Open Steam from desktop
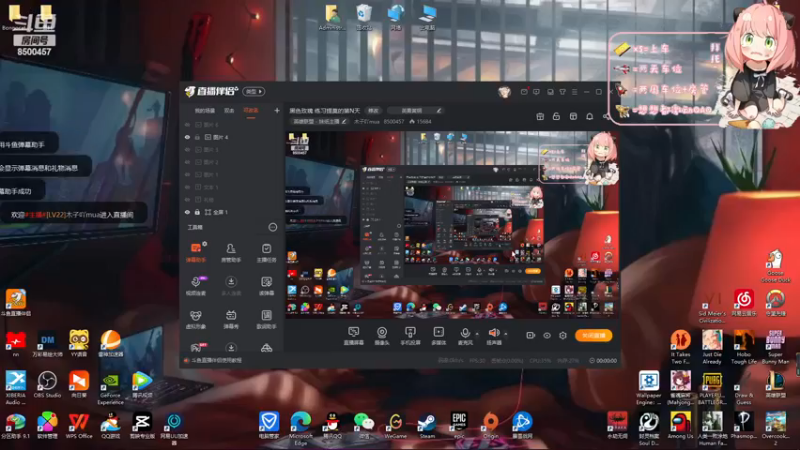Viewport: 800px width, 450px height. pyautogui.click(x=427, y=425)
